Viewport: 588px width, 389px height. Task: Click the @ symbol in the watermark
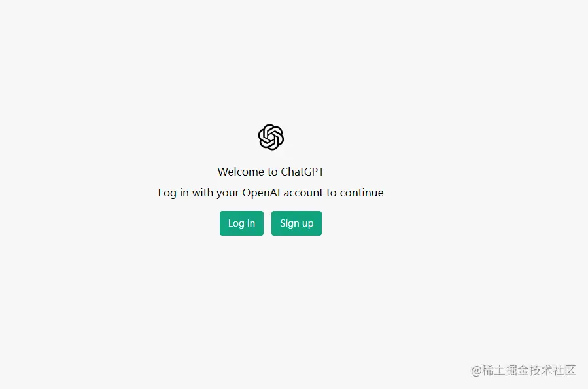point(476,371)
